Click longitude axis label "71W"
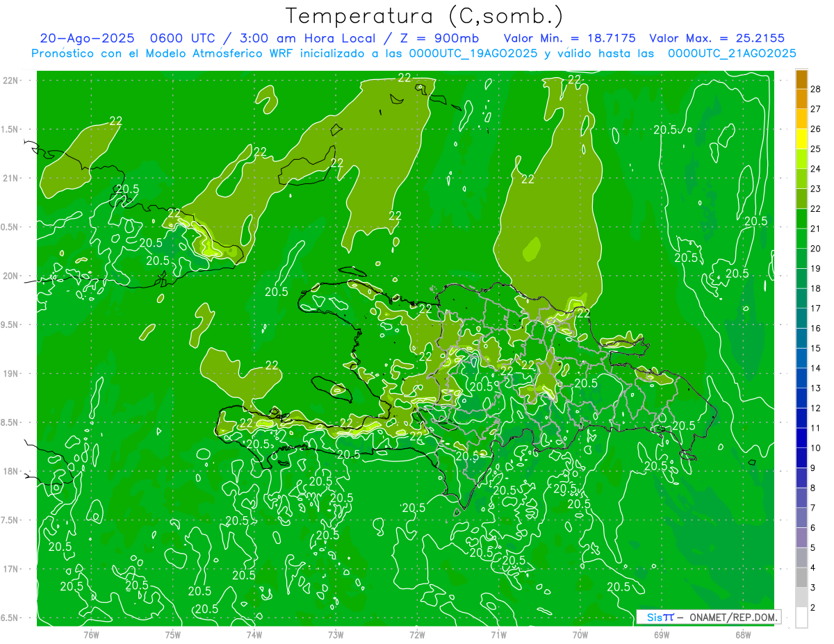 click(498, 634)
